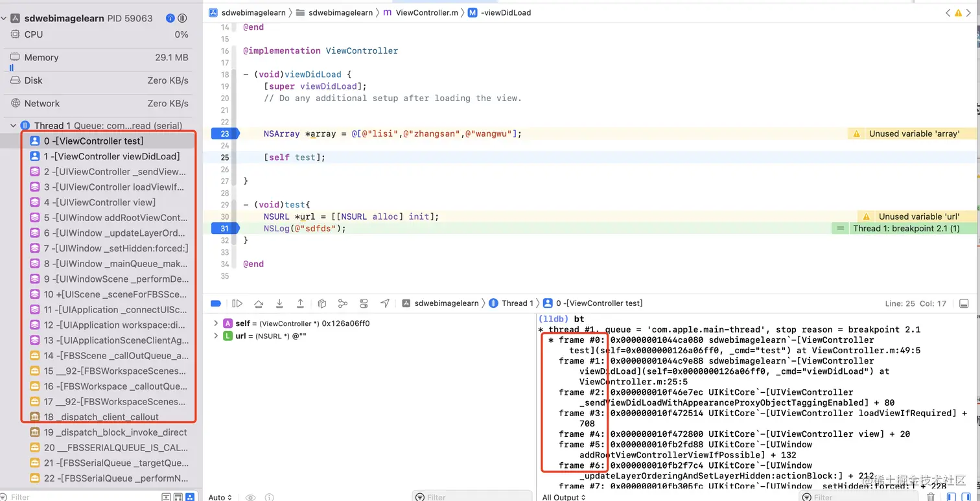Open sdwebimagelearn process in debug bar path
This screenshot has height=501, width=980.
[x=440, y=303]
